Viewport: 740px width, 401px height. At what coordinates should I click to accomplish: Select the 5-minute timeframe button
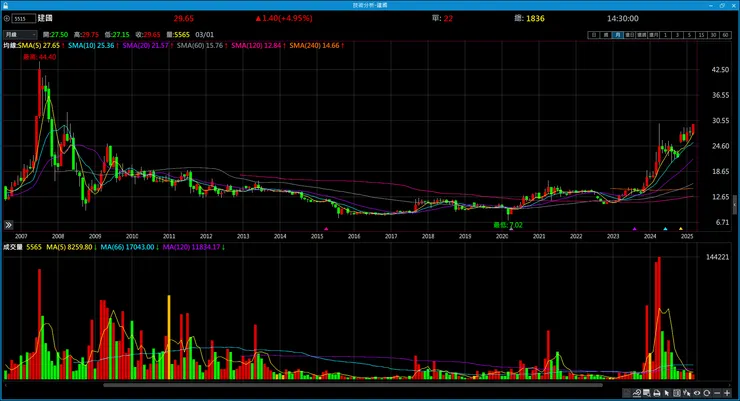click(689, 35)
